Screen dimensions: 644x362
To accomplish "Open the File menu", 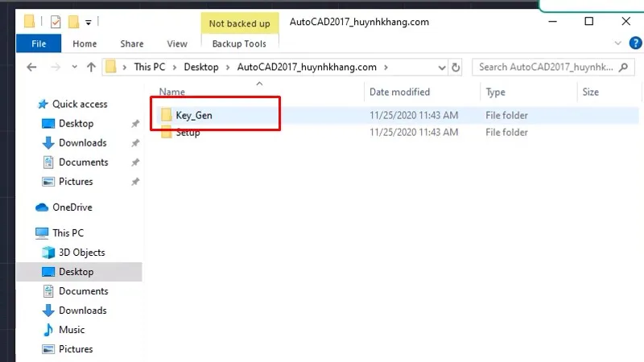I will coord(38,44).
